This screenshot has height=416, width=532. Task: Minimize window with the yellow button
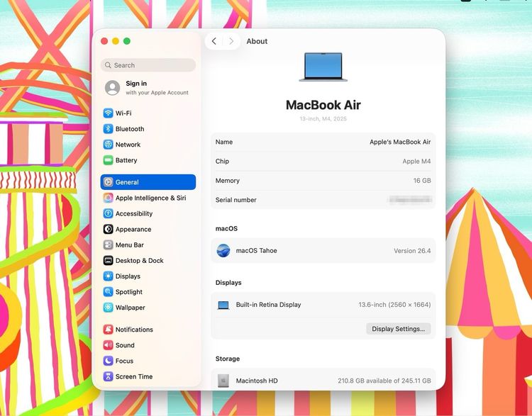tap(116, 41)
